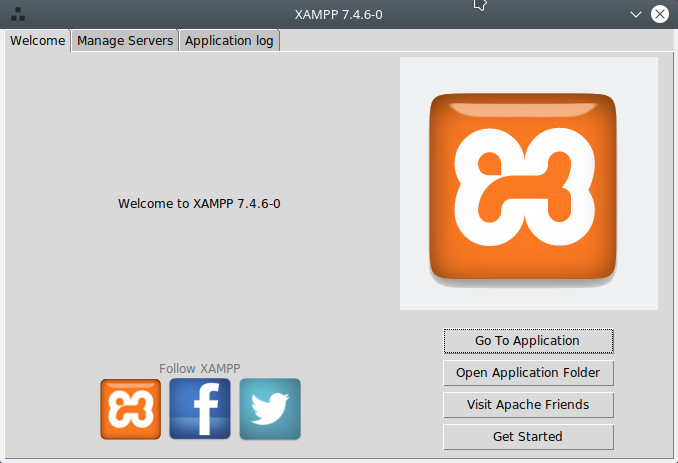Open the XAMPP website icon under Follow XAMPP
678x463 pixels.
tap(131, 409)
